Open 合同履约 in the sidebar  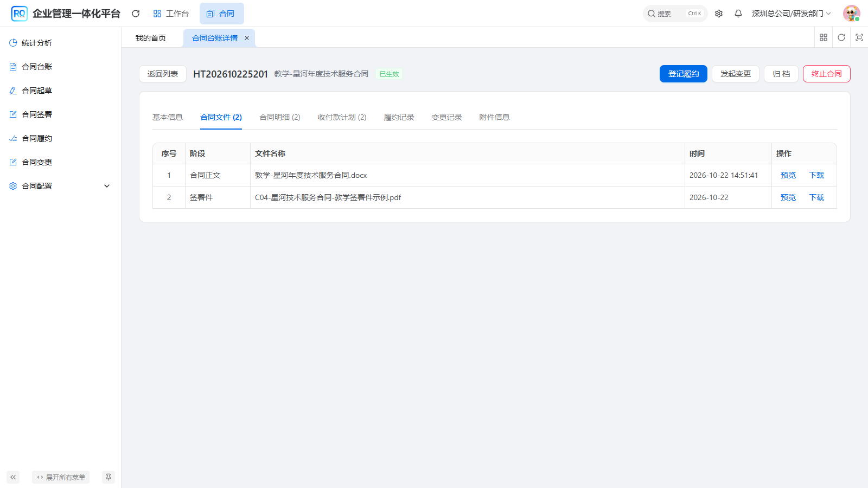[x=60, y=138]
